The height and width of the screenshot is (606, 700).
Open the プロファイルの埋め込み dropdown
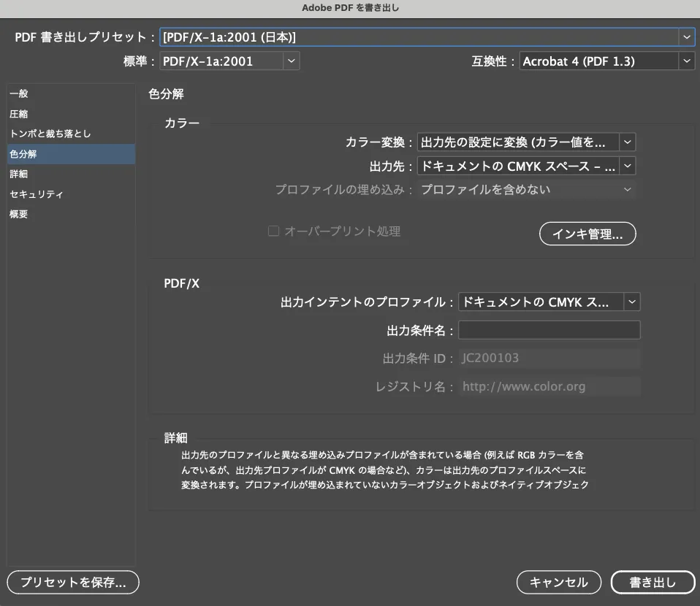[626, 189]
